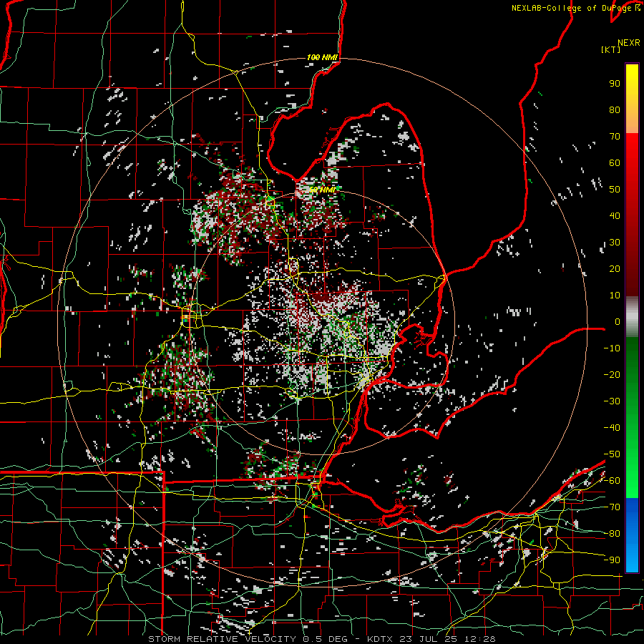Screen dimensions: 644x644
Task: Click the -50 knot scale label
Action: pos(612,454)
